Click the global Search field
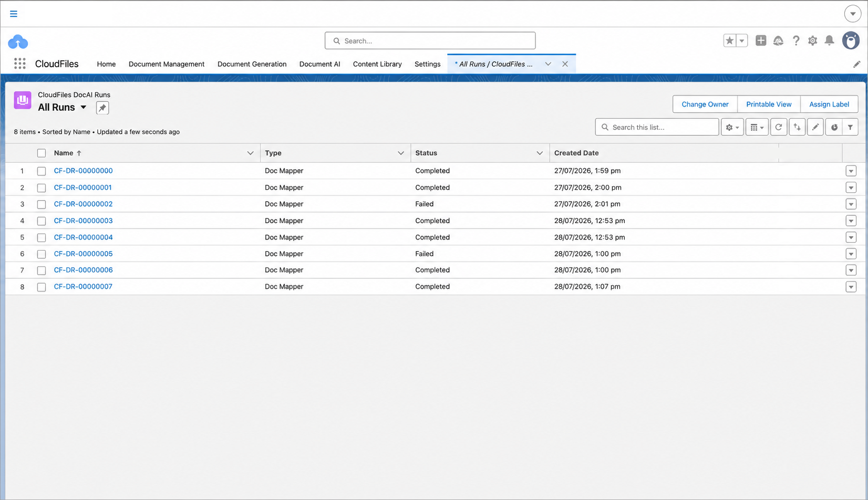The width and height of the screenshot is (868, 500). [430, 40]
